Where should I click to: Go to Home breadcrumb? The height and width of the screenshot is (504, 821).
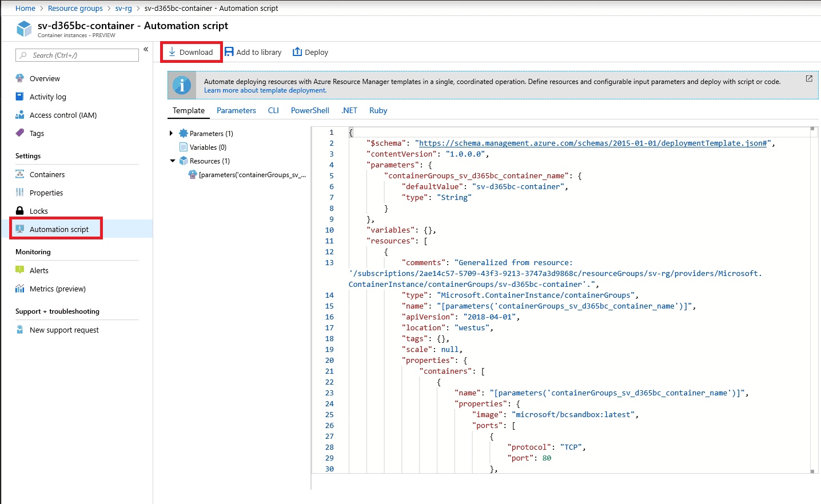pos(25,8)
